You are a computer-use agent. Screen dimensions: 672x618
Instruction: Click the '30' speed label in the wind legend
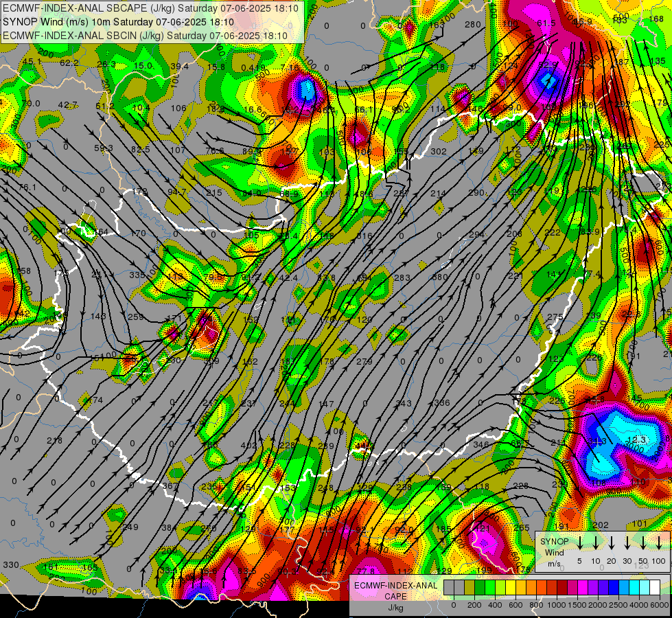tap(627, 561)
